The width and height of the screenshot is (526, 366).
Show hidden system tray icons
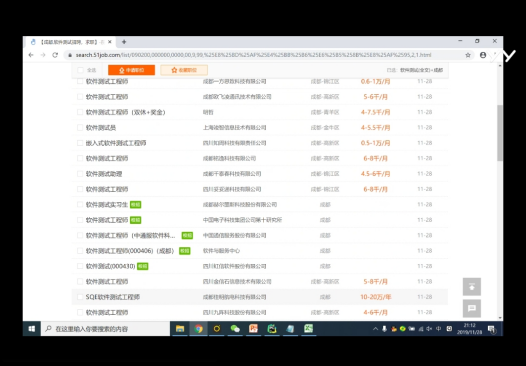[375, 329]
